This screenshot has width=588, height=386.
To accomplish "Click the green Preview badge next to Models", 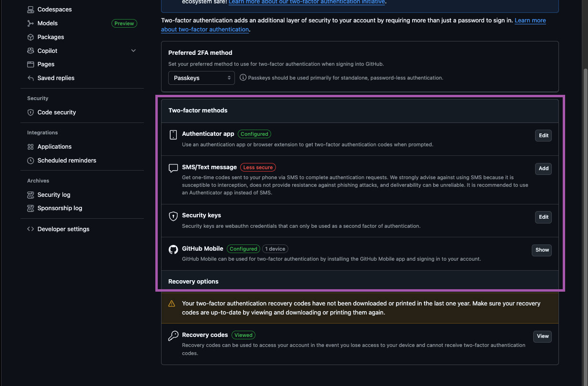I will [x=124, y=23].
